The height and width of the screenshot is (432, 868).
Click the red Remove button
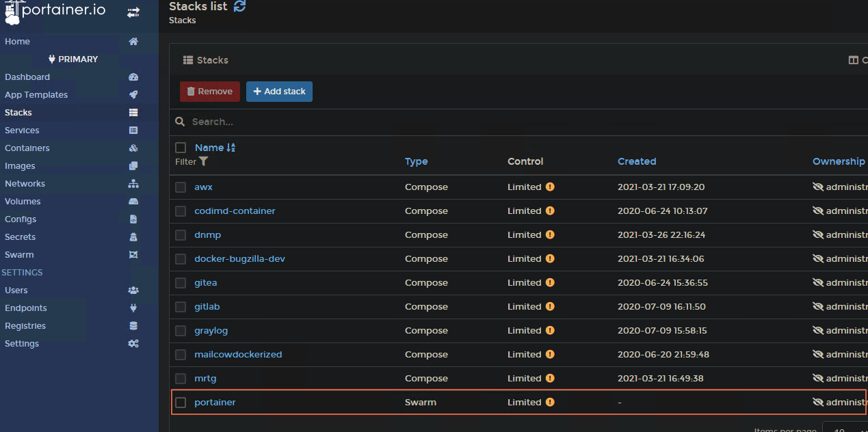210,92
